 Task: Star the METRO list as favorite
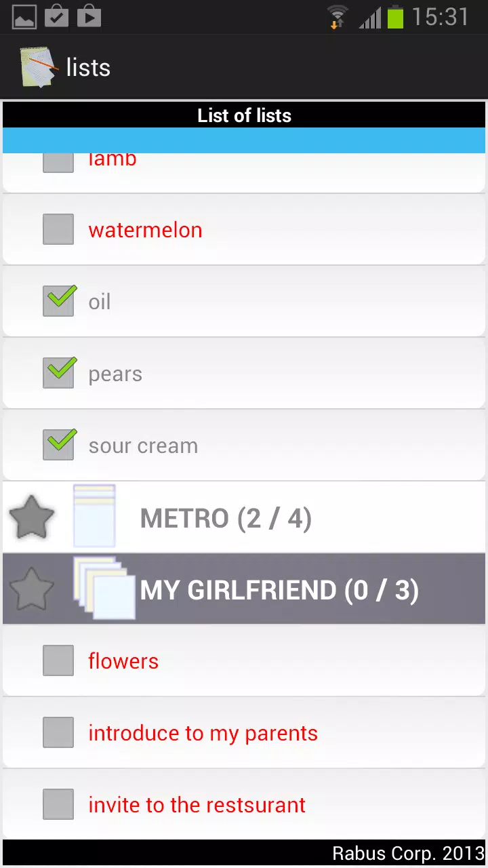[x=31, y=517]
